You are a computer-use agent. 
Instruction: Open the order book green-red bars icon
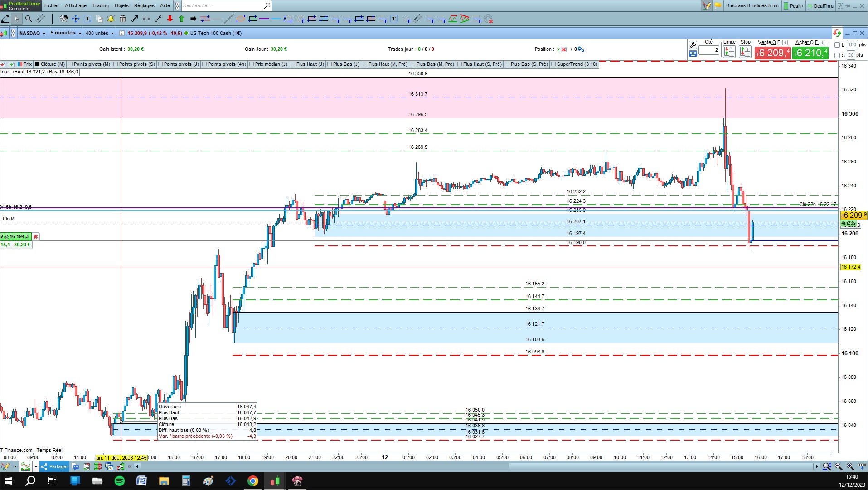[97, 466]
